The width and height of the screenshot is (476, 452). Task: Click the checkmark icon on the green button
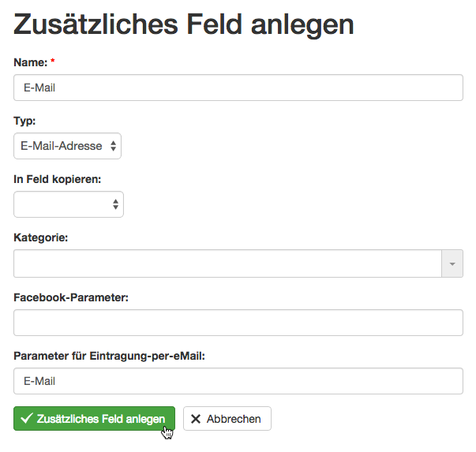(26, 418)
